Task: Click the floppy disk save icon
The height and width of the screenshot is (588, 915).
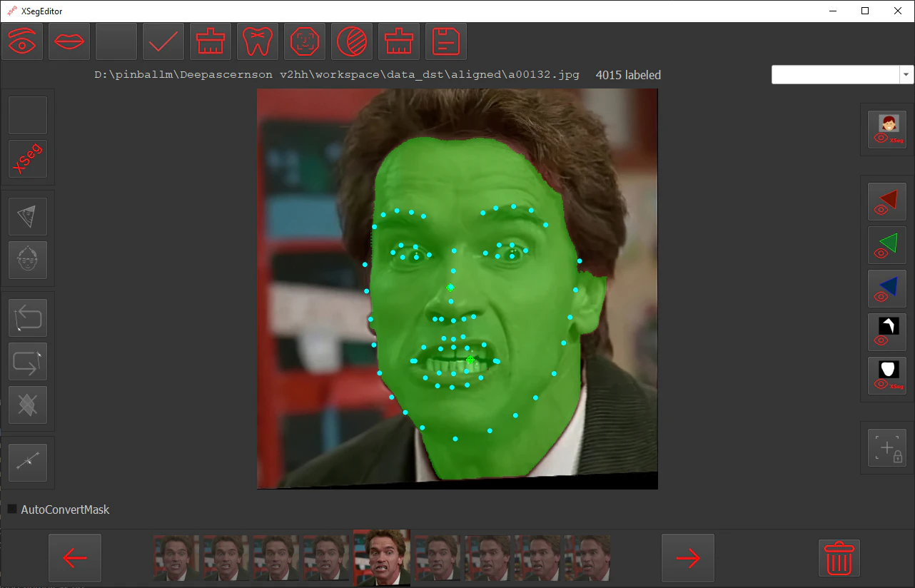Action: [446, 41]
